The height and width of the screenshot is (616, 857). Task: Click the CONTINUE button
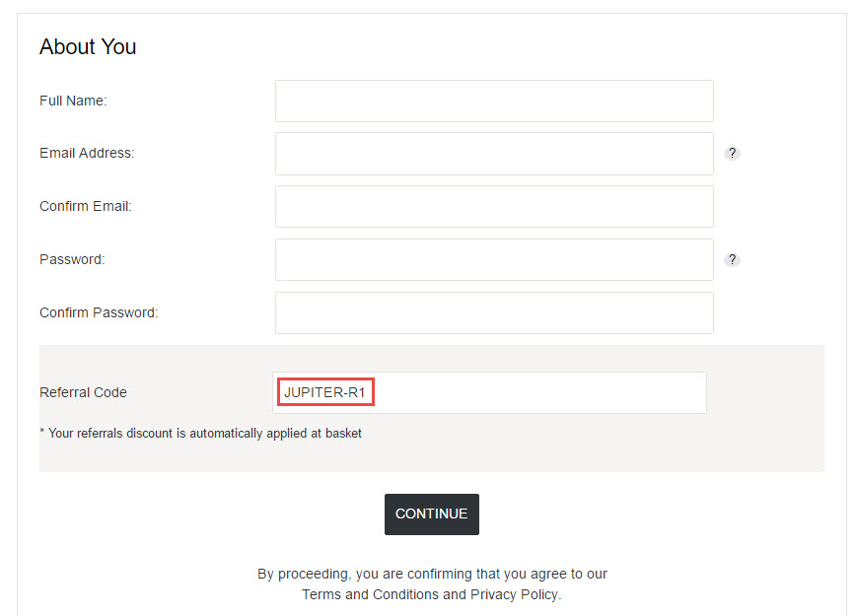coord(432,514)
